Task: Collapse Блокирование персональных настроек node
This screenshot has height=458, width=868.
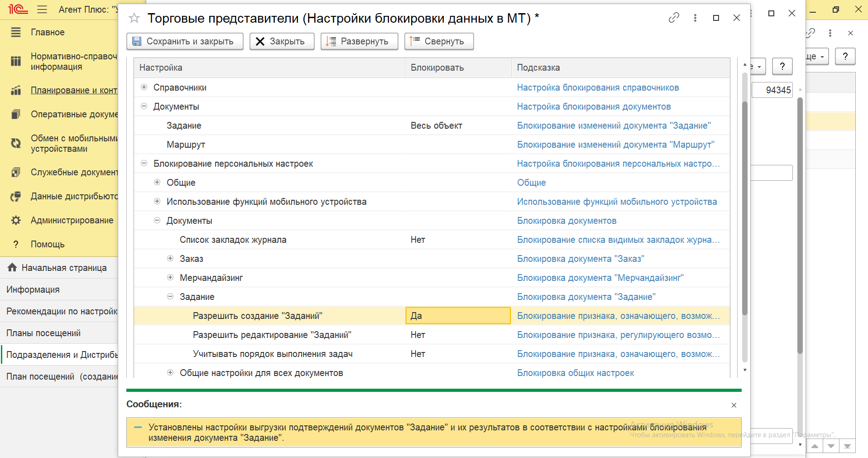Action: 144,163
